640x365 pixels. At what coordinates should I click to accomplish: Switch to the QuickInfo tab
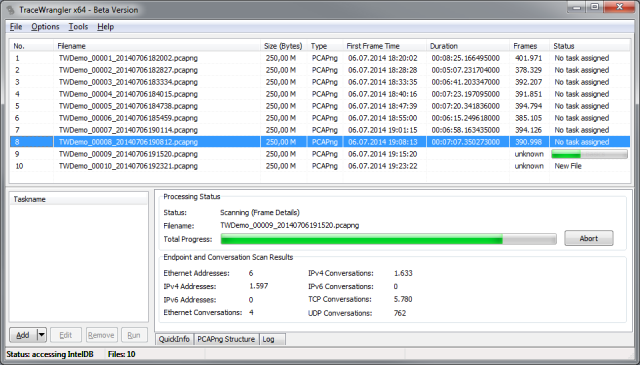point(174,339)
